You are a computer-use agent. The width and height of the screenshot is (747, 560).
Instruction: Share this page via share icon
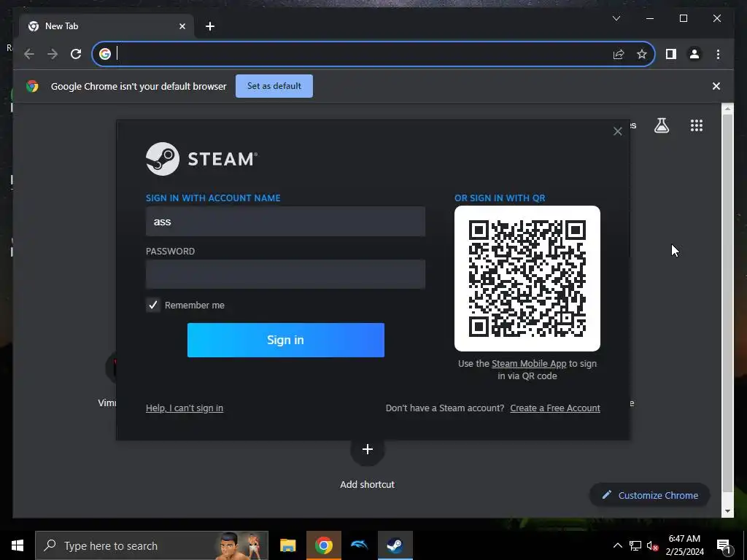(619, 54)
